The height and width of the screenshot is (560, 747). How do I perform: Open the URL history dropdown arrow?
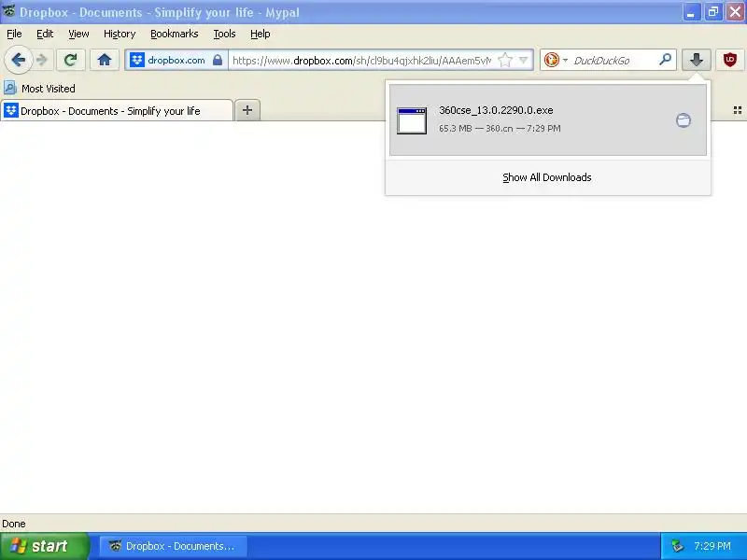tap(524, 60)
